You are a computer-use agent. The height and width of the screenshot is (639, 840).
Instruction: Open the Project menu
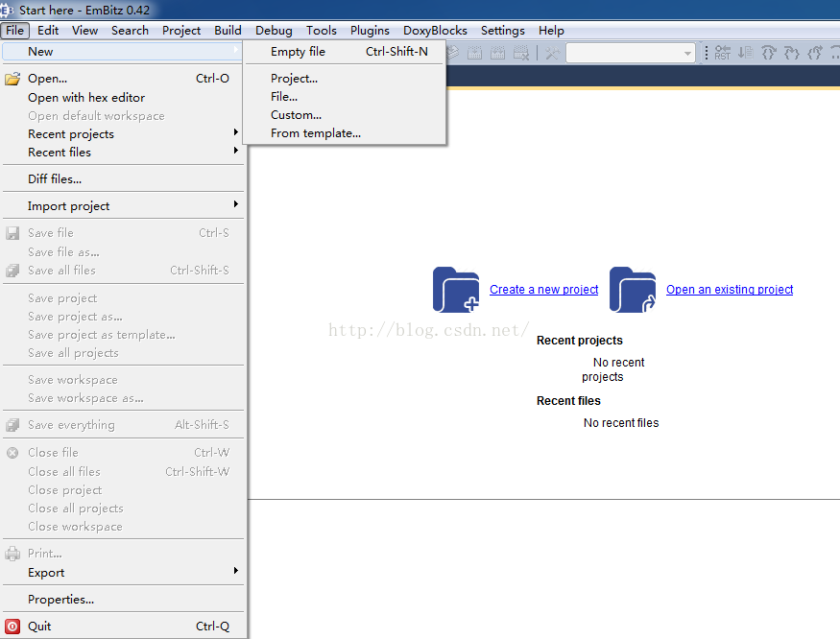pos(181,31)
